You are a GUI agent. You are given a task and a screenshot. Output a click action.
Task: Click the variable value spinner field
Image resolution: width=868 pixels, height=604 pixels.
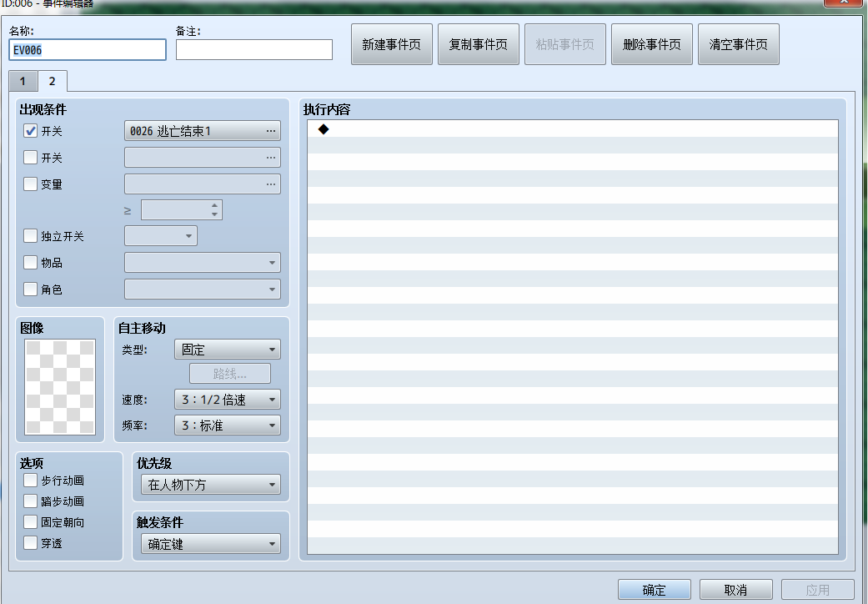(x=182, y=210)
